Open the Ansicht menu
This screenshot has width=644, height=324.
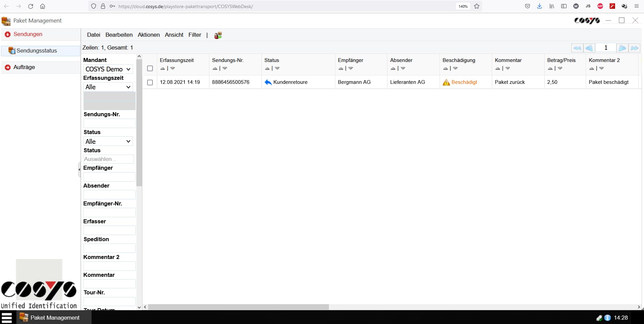point(174,35)
